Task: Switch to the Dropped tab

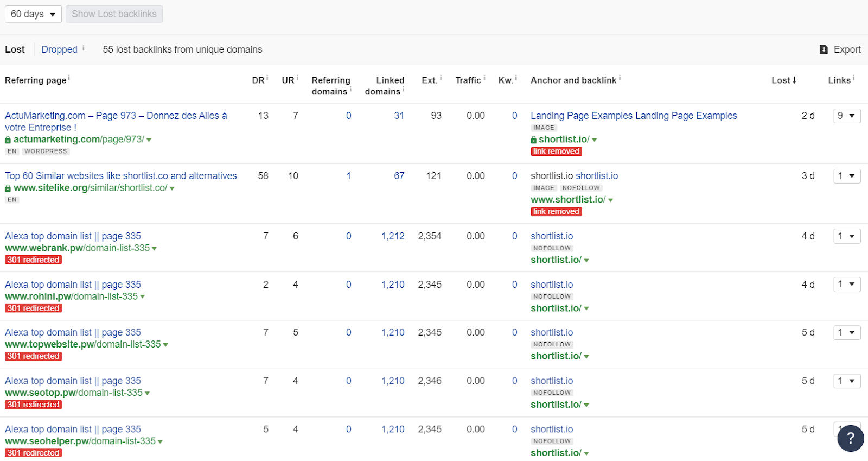Action: (x=59, y=49)
